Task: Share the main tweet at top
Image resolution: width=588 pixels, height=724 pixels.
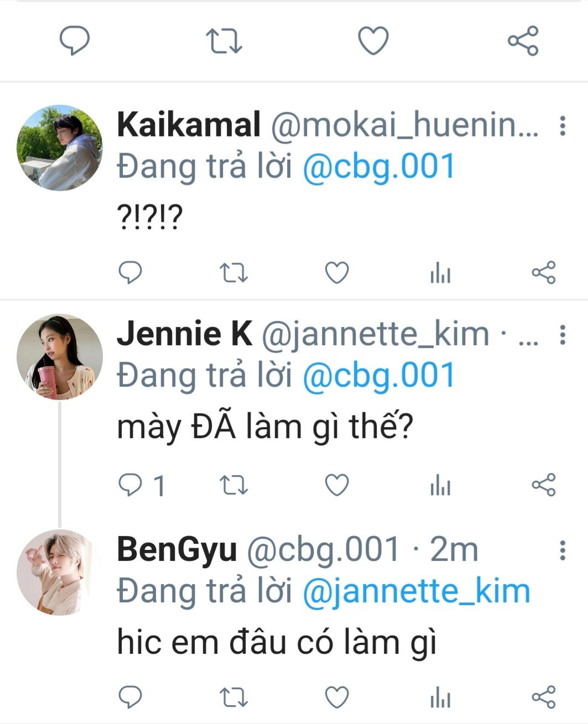Action: (x=523, y=41)
